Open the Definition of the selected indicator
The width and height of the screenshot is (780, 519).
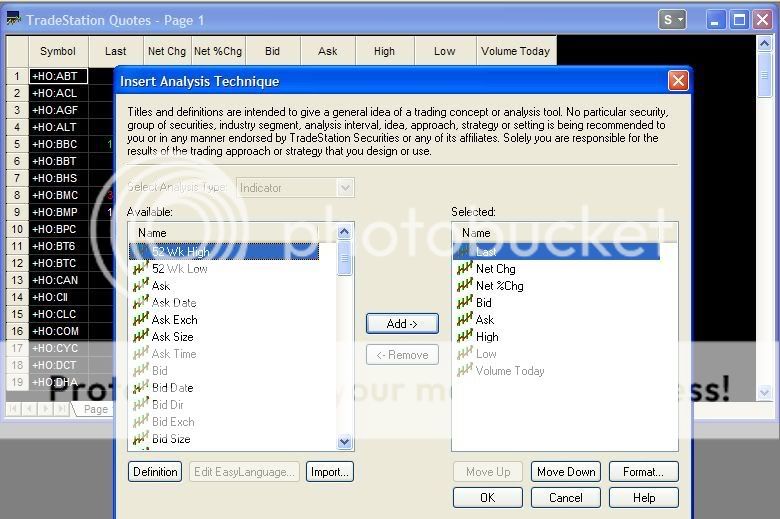(155, 472)
